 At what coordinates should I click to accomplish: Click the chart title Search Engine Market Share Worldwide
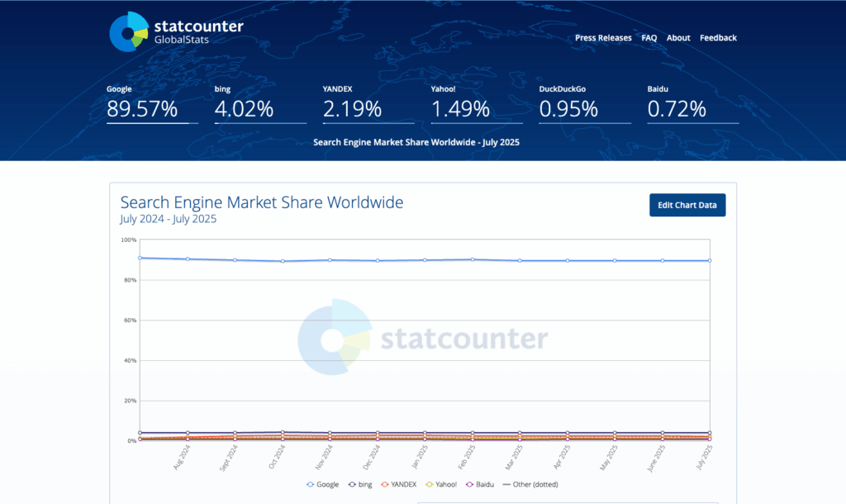[262, 202]
